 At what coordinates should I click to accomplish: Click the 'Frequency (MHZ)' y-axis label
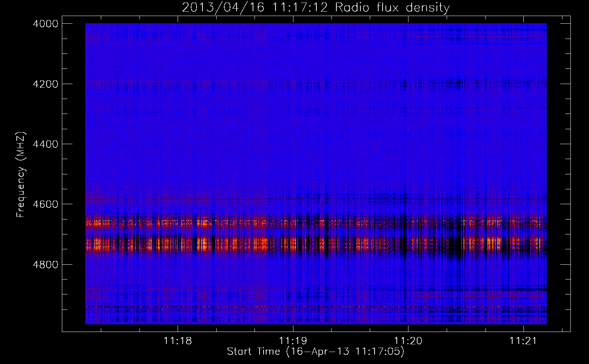21,175
